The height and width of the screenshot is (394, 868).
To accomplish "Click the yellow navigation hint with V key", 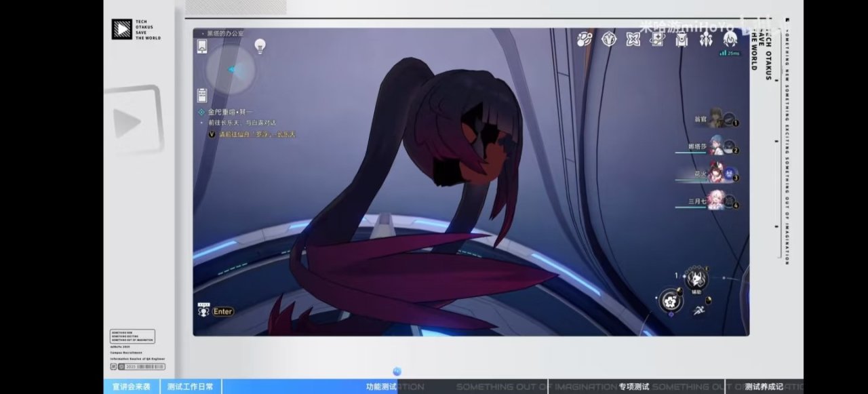I will [252, 134].
